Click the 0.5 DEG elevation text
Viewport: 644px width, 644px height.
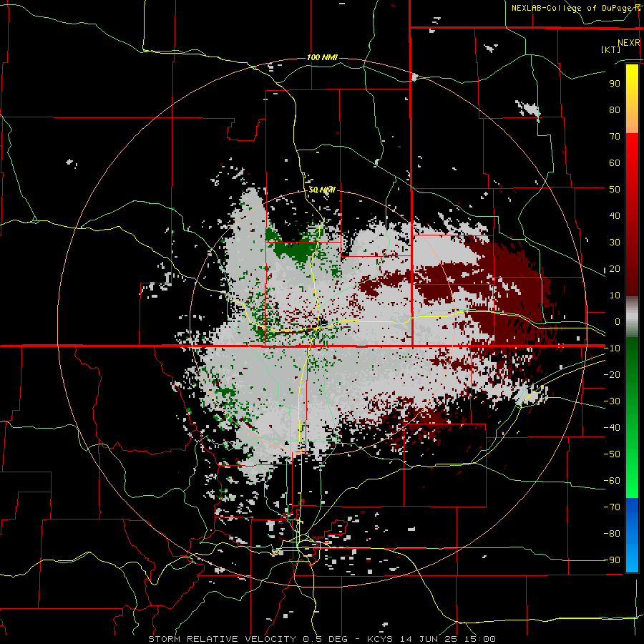click(x=326, y=639)
